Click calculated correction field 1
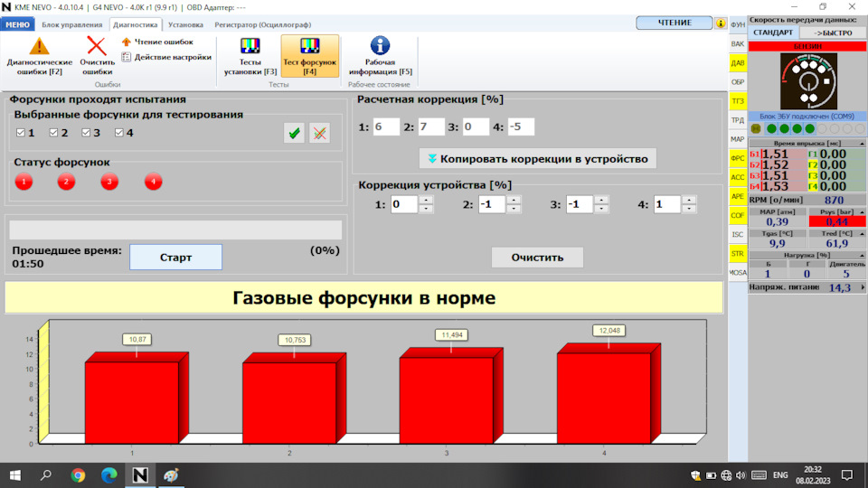Image resolution: width=868 pixels, height=488 pixels. [x=386, y=127]
